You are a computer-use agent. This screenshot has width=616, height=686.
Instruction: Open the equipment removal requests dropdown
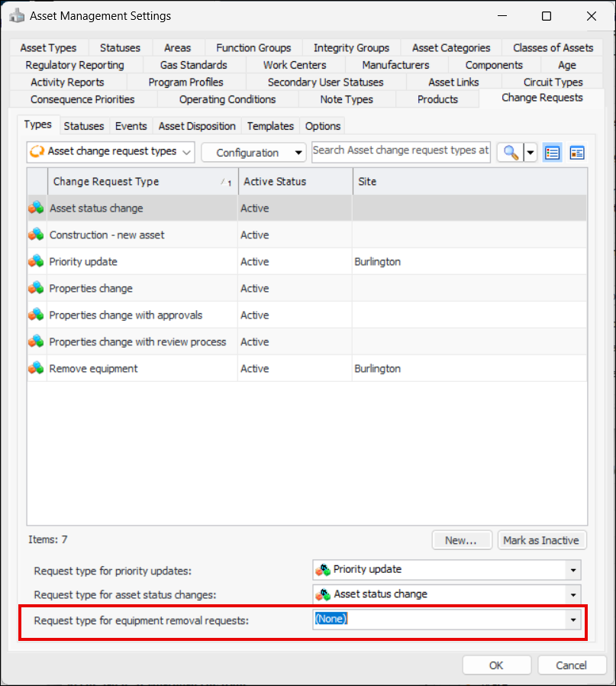coord(572,620)
